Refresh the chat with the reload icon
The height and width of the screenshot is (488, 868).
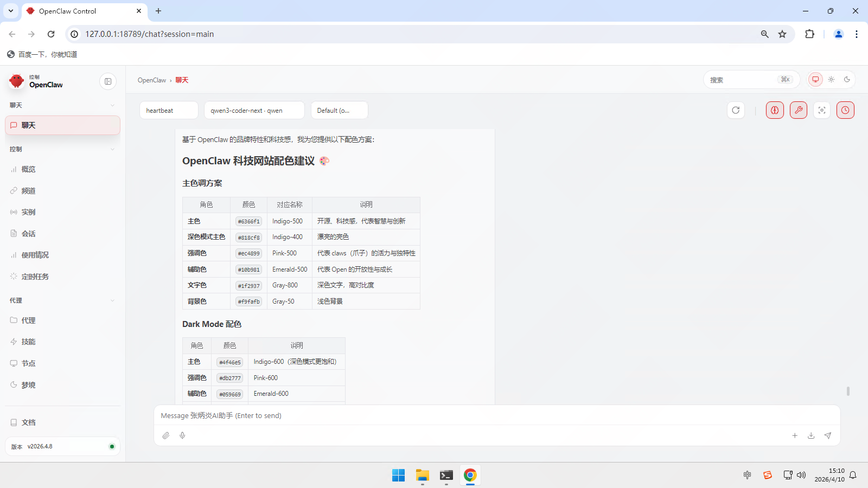(x=736, y=110)
